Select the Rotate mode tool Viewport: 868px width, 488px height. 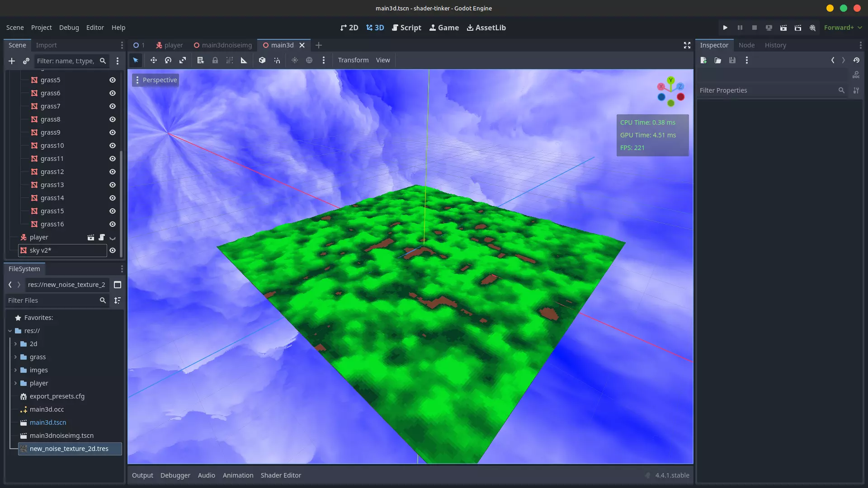[x=168, y=60]
